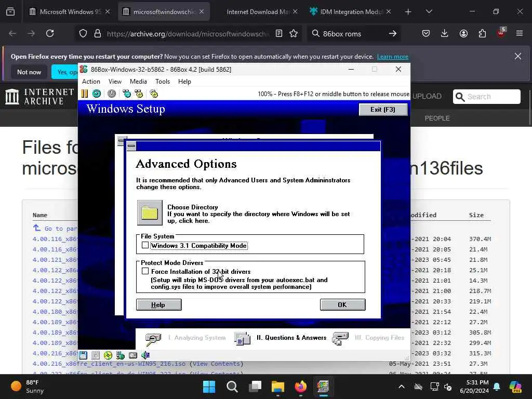Click the Firefox address bar URL

click(x=188, y=34)
